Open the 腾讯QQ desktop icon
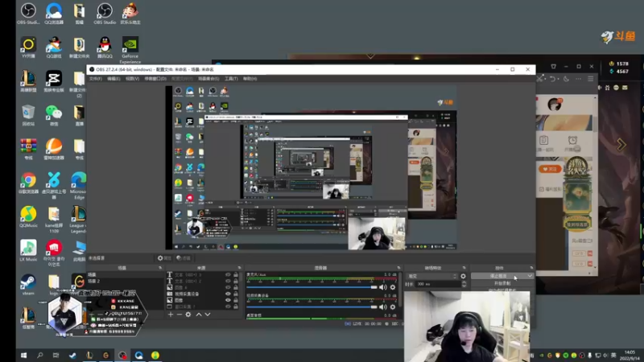644x362 pixels. pyautogui.click(x=105, y=47)
